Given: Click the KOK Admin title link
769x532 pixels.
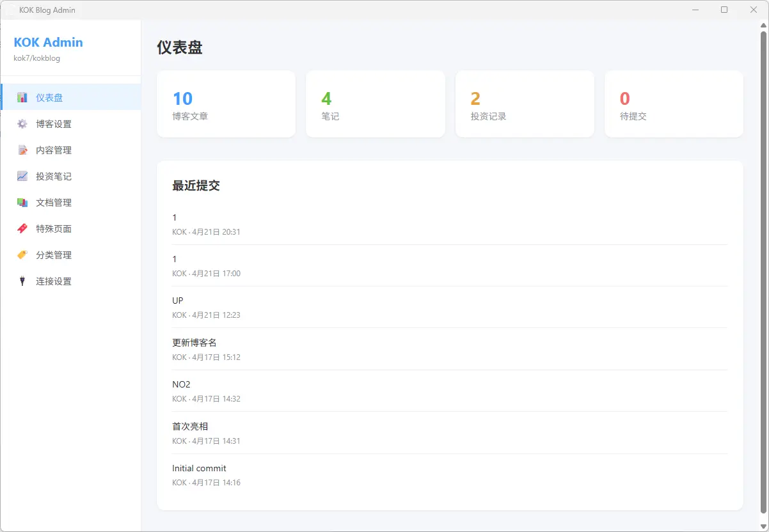Looking at the screenshot, I should tap(49, 43).
